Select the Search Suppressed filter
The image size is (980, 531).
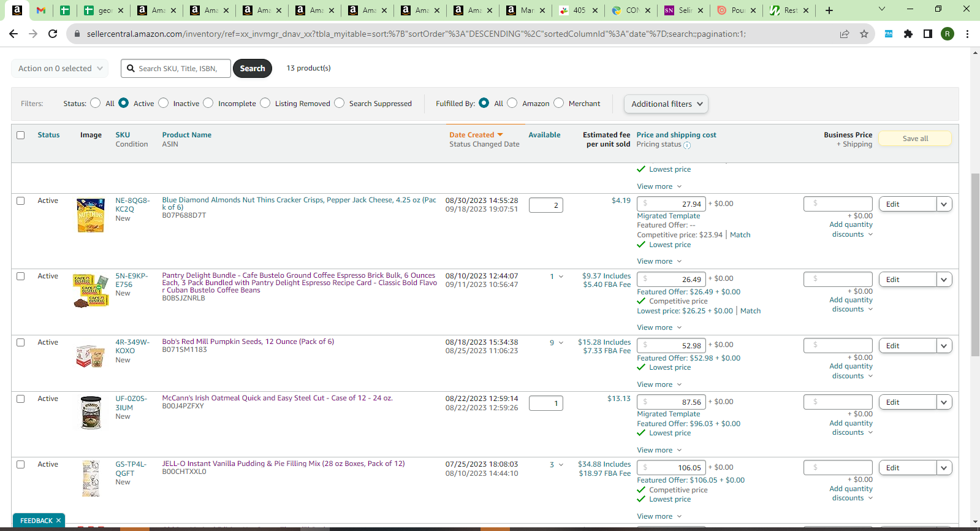(340, 103)
